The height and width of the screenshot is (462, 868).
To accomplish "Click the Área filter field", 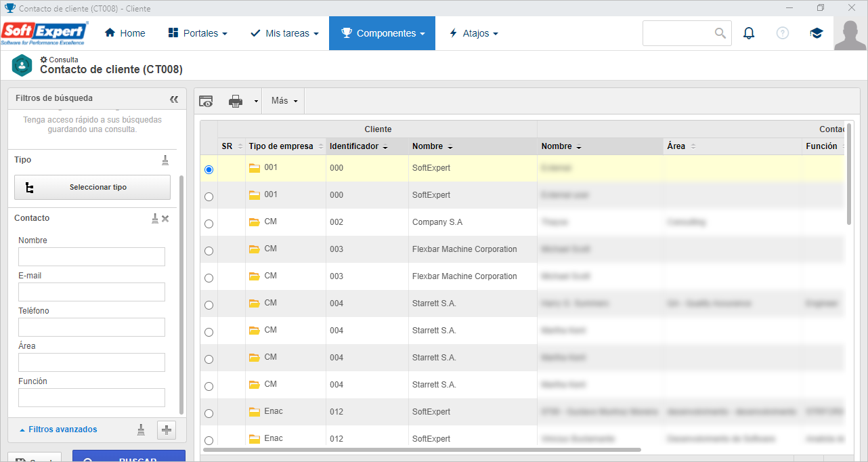I will pos(91,362).
